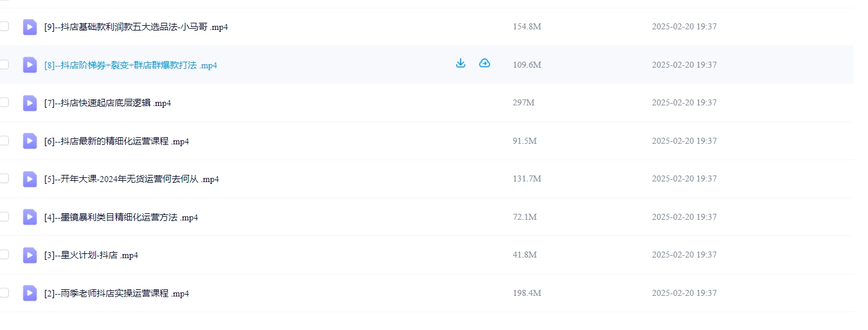Check the box beside [7] 抖店快速起店底层逻辑
The width and height of the screenshot is (868, 330).
coord(4,102)
